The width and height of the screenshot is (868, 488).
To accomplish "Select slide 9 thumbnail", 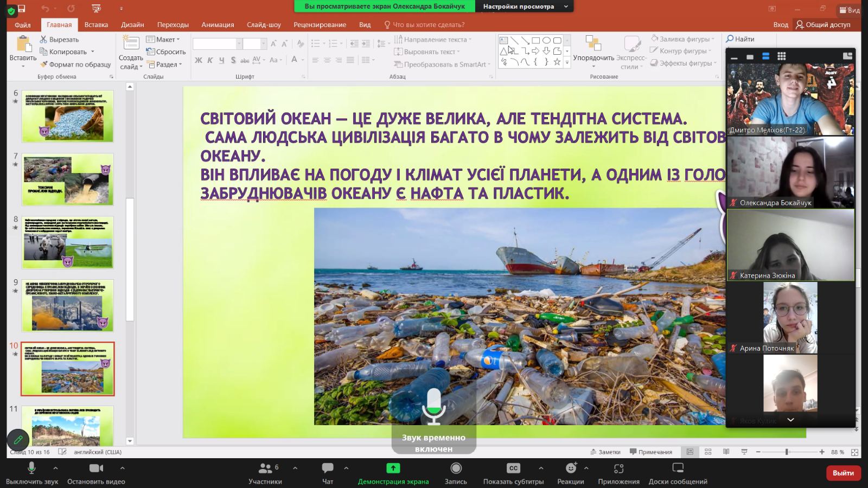I will click(68, 306).
